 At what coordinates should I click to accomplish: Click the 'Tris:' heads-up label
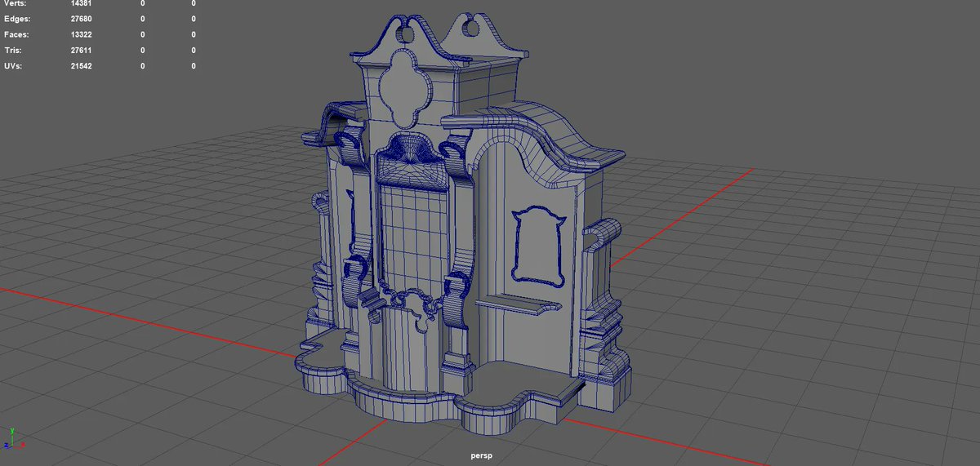14,50
